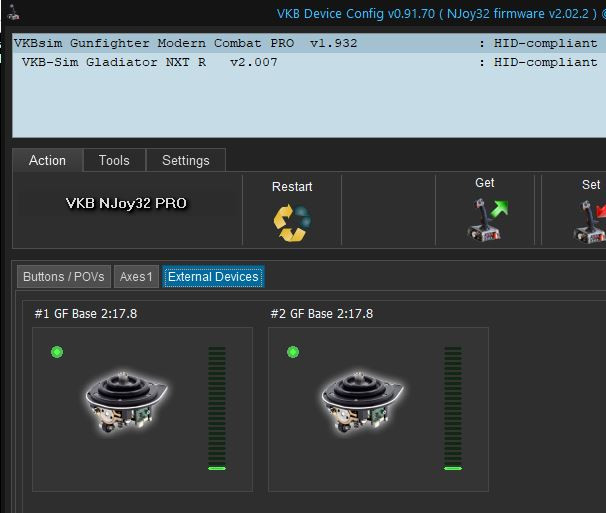Switch to the Action tab
The image size is (606, 513).
(48, 160)
